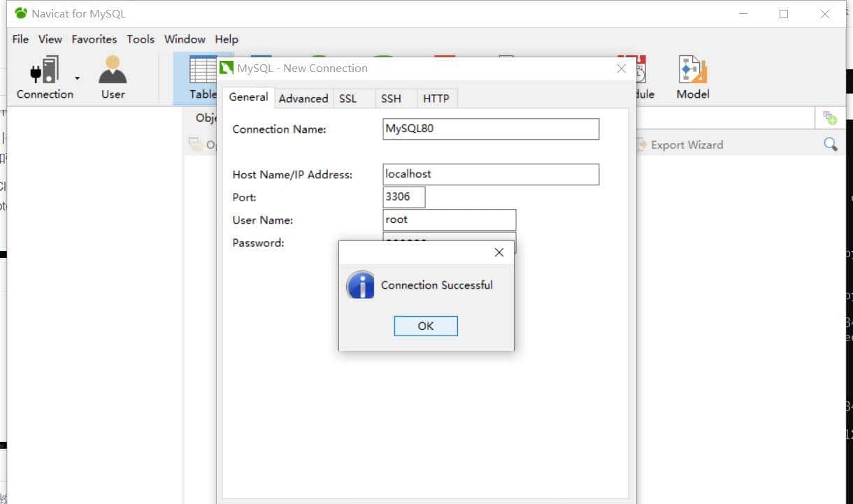Select the HTTP tab
The image size is (853, 504).
coord(436,99)
